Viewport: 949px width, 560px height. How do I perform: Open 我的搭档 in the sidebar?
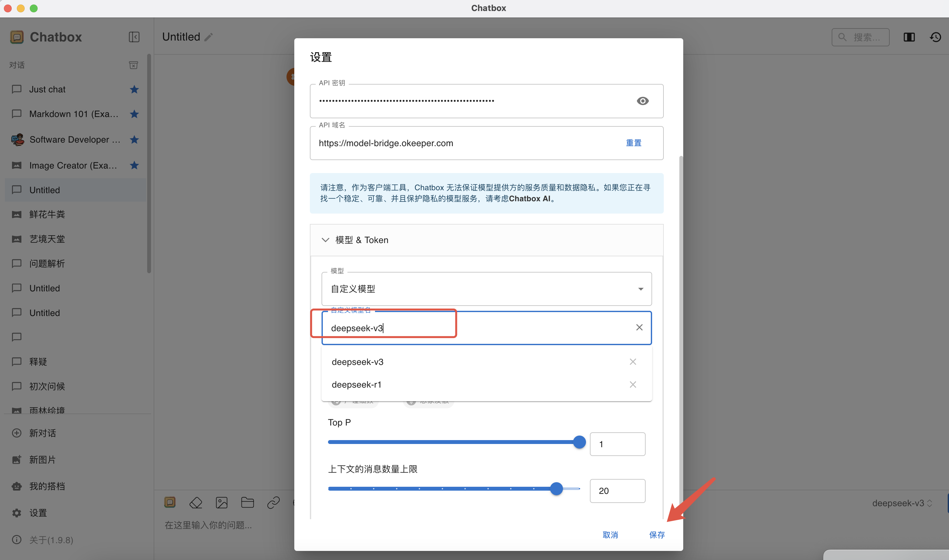pyautogui.click(x=47, y=486)
